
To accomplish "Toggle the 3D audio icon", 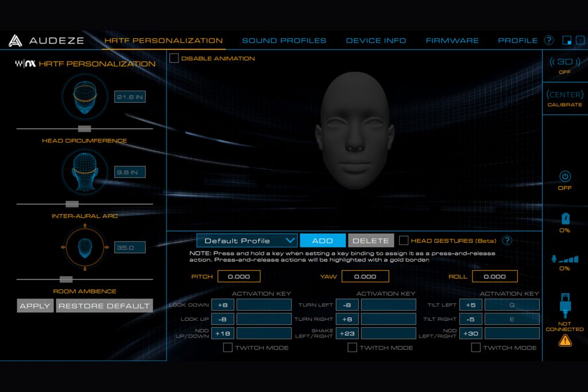I will 564,62.
